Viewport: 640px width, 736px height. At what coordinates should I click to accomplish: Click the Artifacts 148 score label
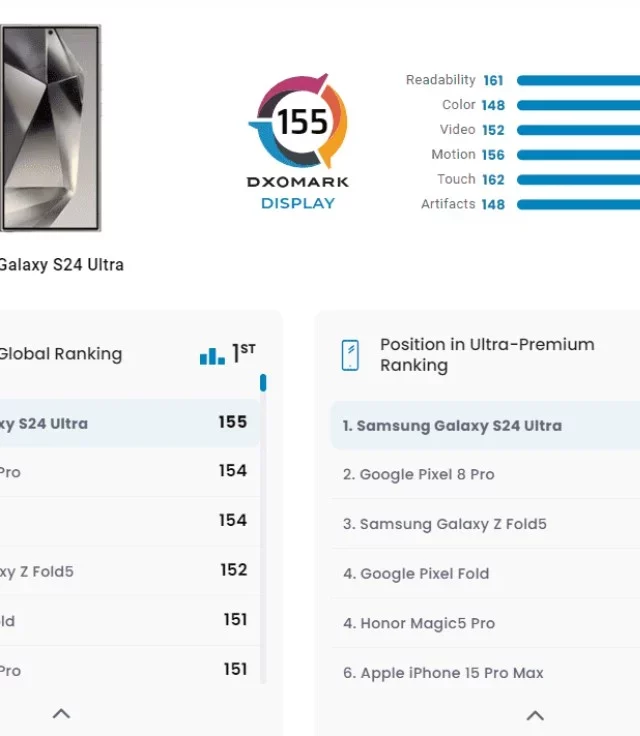click(x=463, y=204)
